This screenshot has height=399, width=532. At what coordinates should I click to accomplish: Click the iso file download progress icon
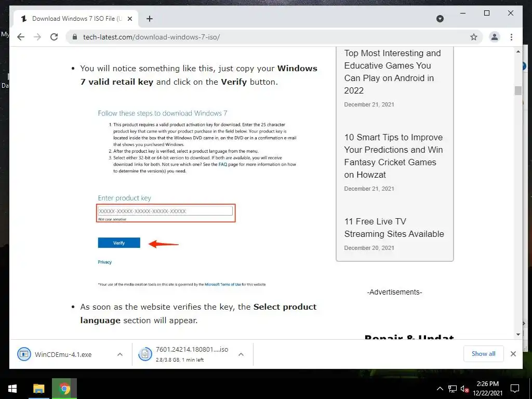click(x=145, y=354)
